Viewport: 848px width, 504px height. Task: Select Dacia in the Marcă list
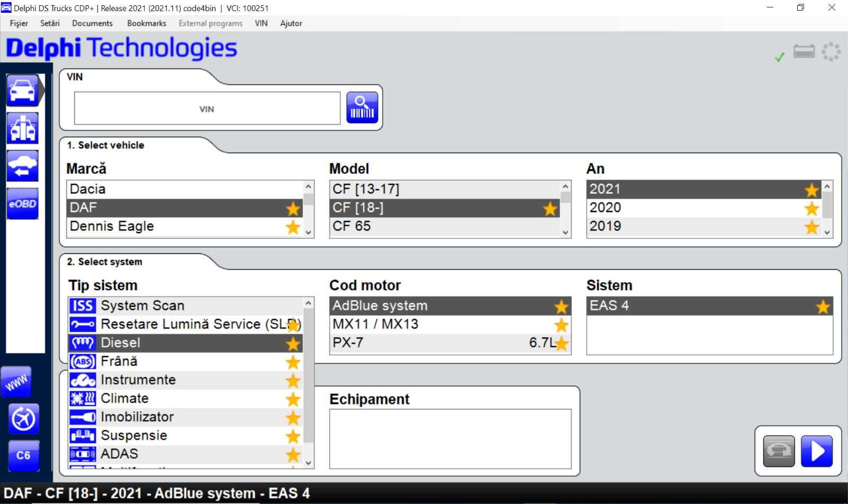(x=185, y=189)
